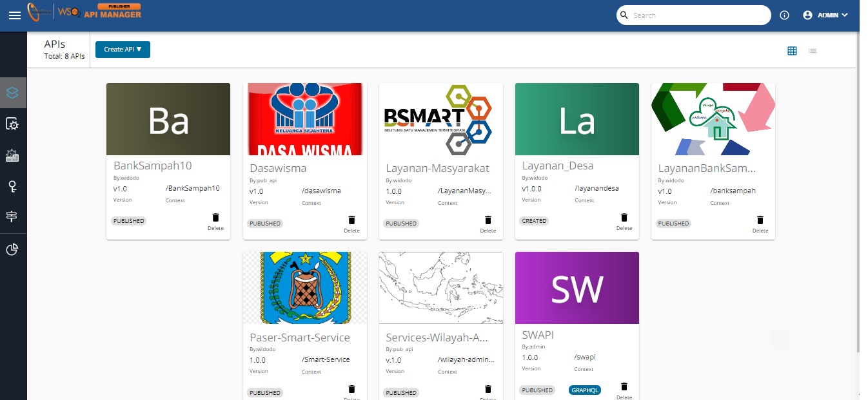The image size is (868, 400).
Task: Open the Services gear icon in sidebar
Action: click(12, 124)
